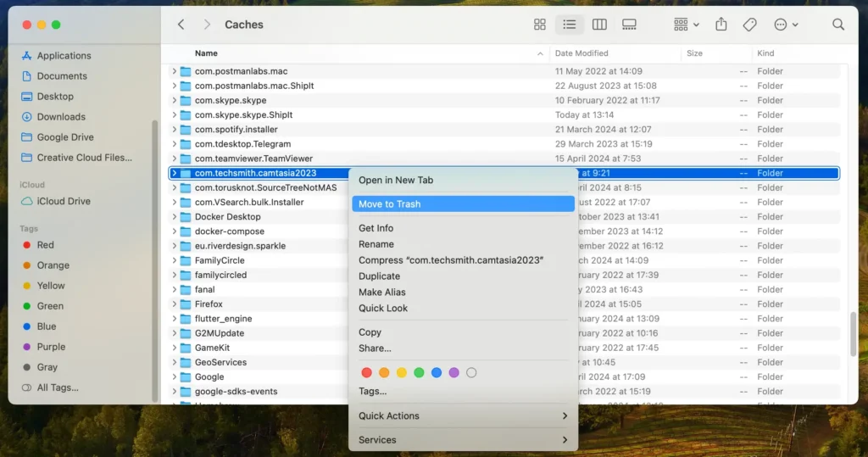Open Google Drive in the sidebar
868x457 pixels.
point(57,137)
